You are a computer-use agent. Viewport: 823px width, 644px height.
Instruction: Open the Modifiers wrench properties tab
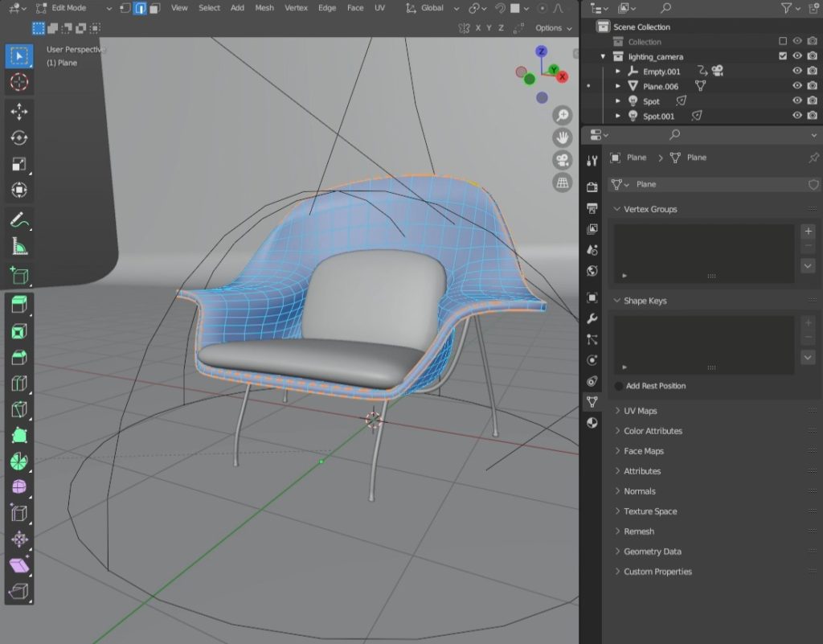tap(592, 318)
